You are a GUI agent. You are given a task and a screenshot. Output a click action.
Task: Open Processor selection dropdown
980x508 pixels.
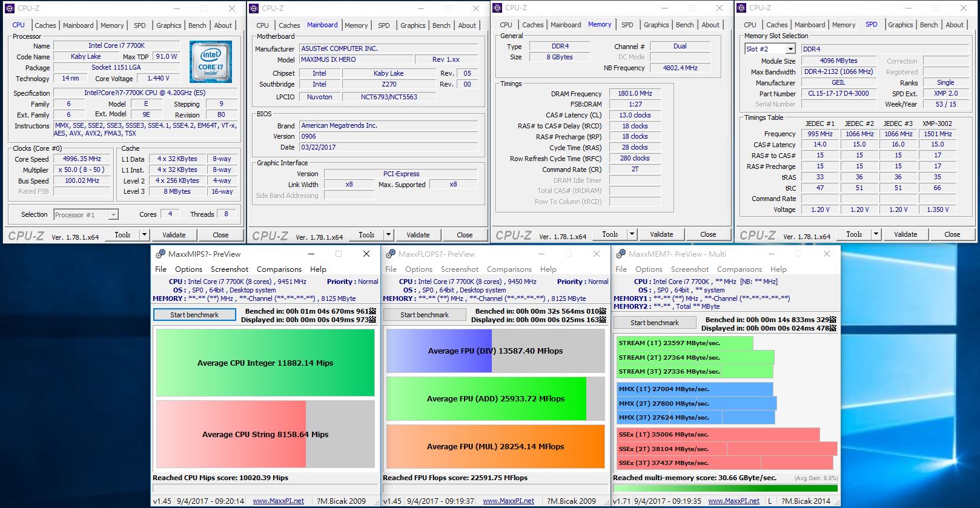[113, 214]
